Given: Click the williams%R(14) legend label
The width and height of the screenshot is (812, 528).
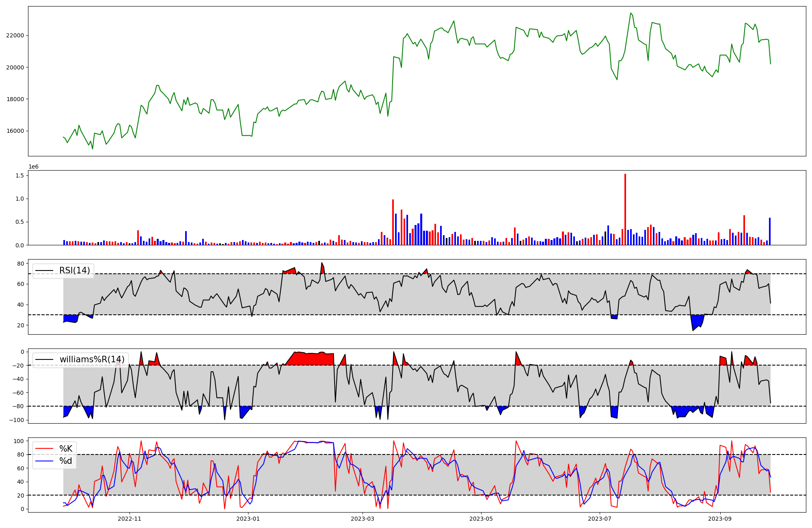Looking at the screenshot, I should (92, 359).
